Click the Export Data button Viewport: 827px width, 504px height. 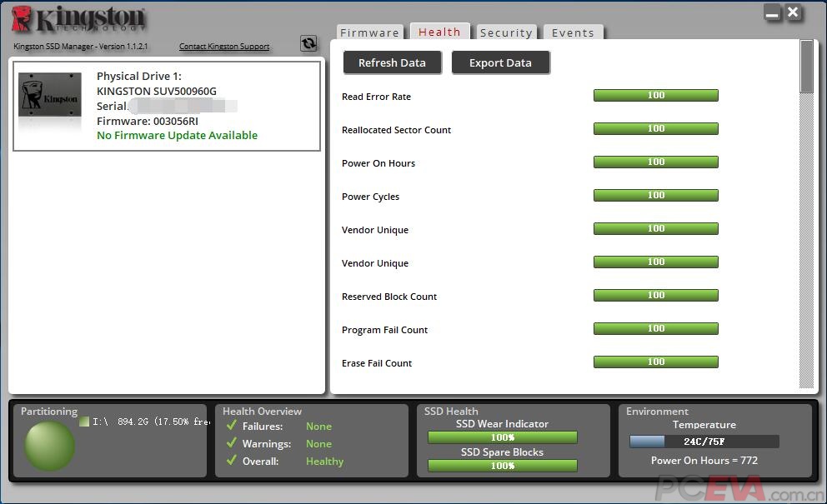[x=500, y=62]
